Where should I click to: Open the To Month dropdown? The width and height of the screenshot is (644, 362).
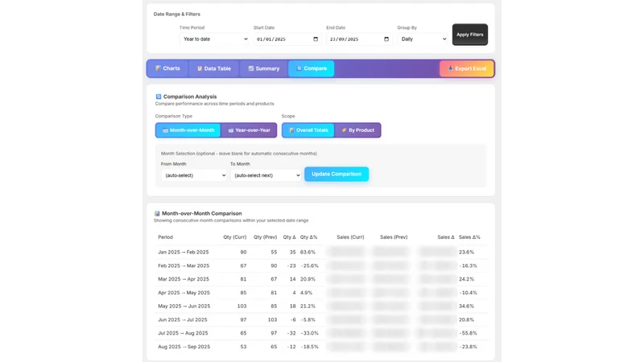click(x=266, y=175)
